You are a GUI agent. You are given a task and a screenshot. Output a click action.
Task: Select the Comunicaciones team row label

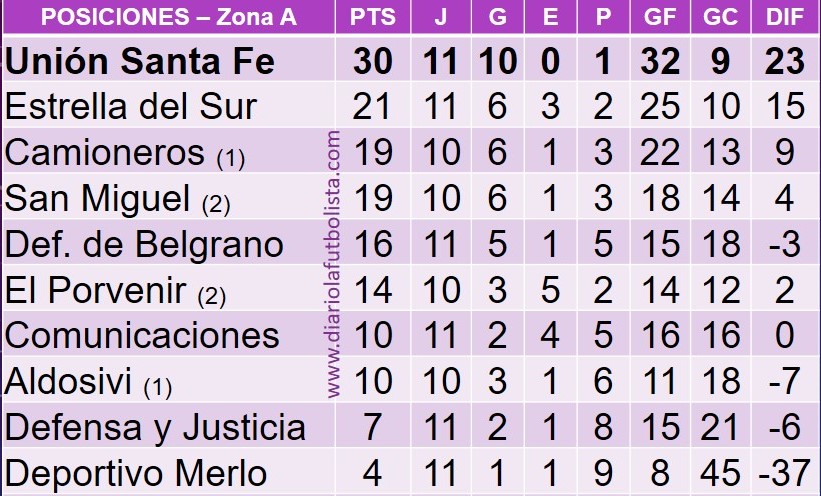142,336
